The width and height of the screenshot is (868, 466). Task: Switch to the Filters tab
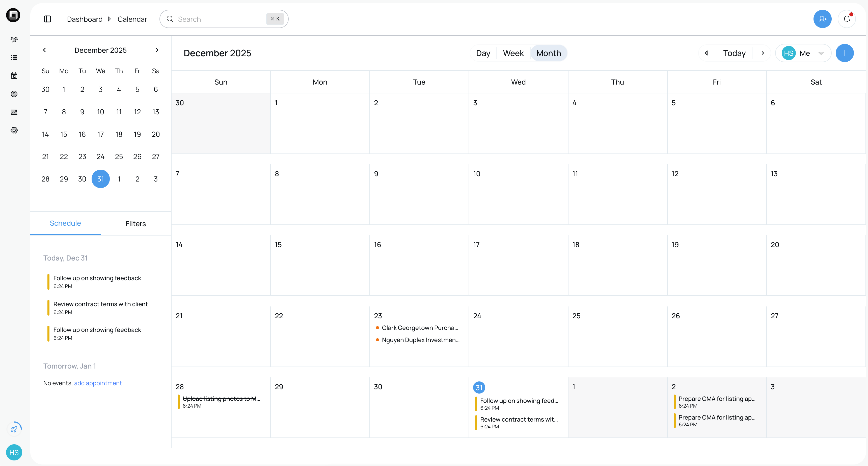tap(135, 224)
